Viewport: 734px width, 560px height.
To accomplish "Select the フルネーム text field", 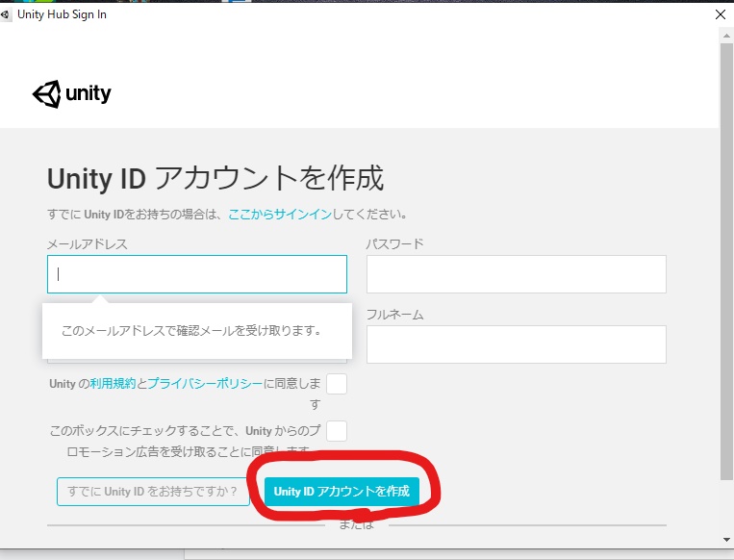I will click(517, 344).
